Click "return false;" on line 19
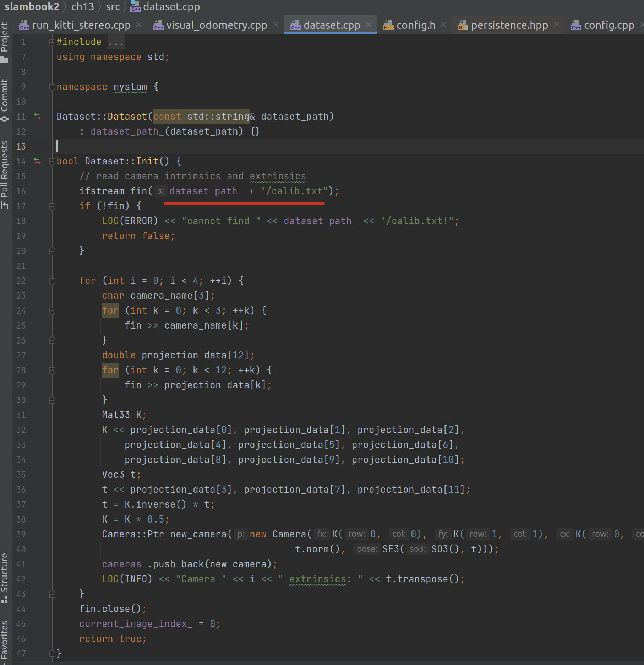The image size is (644, 665). [x=138, y=236]
